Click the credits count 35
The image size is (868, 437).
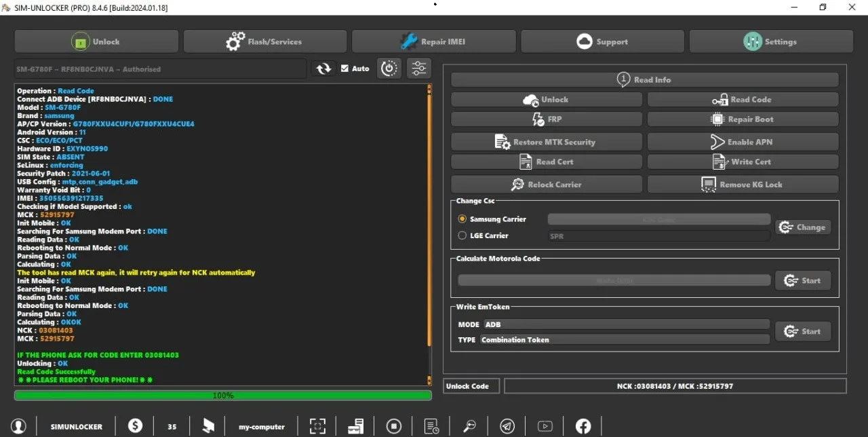click(x=172, y=427)
